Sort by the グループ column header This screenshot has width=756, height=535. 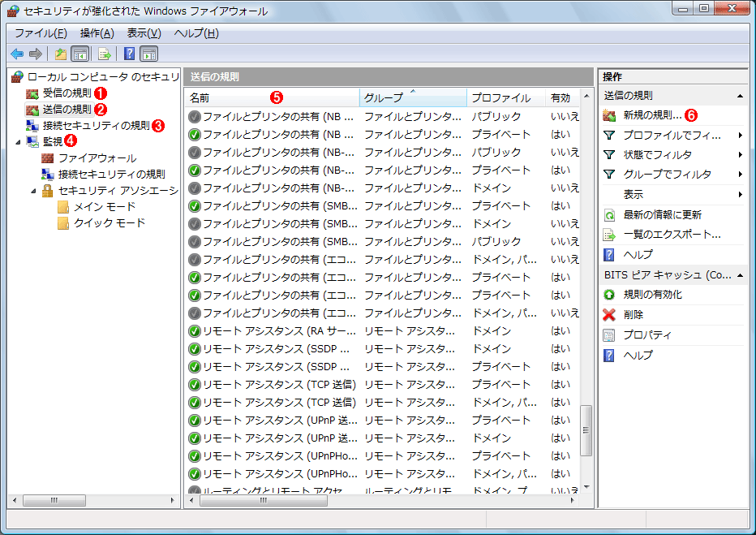pyautogui.click(x=413, y=98)
